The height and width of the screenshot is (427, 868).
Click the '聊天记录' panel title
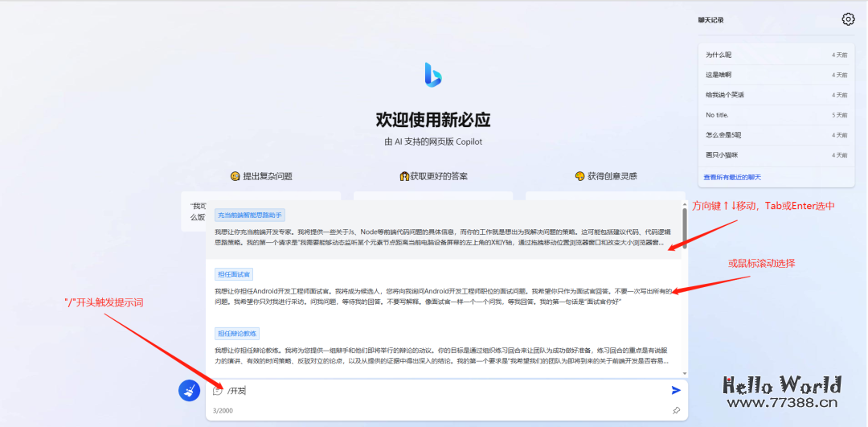tap(710, 20)
